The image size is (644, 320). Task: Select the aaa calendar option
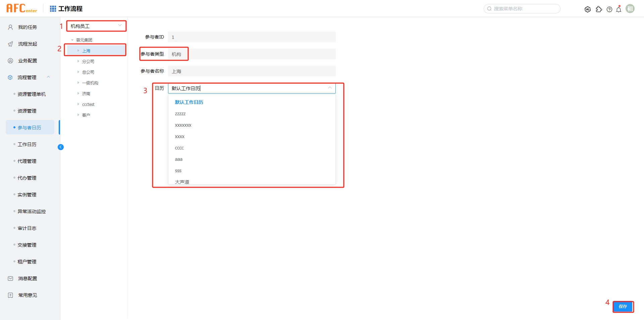click(x=179, y=159)
